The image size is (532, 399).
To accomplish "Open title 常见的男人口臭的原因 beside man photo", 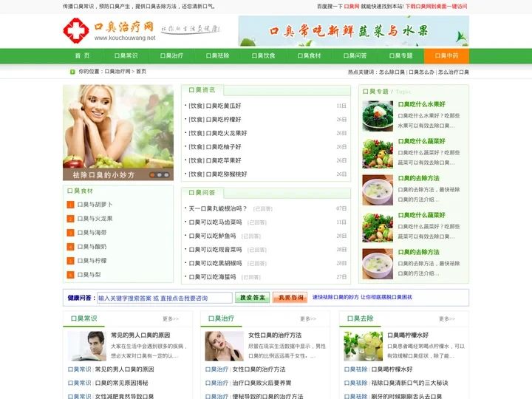I will point(140,335).
